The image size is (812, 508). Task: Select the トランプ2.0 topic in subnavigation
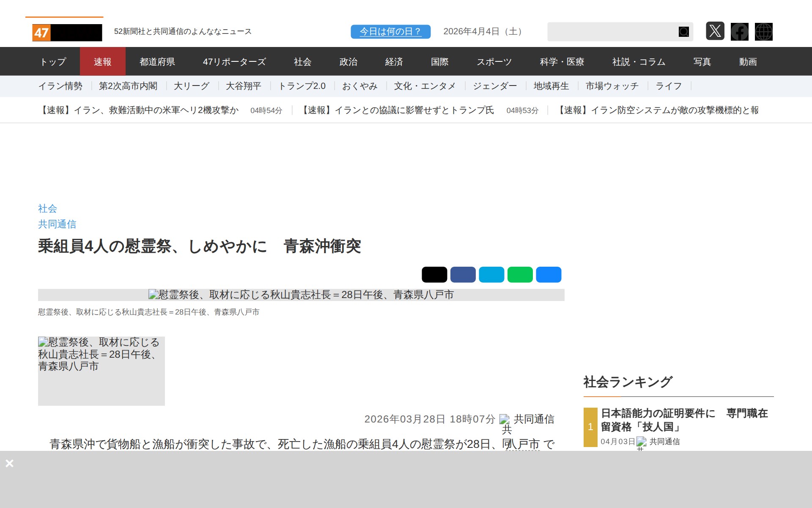(302, 86)
